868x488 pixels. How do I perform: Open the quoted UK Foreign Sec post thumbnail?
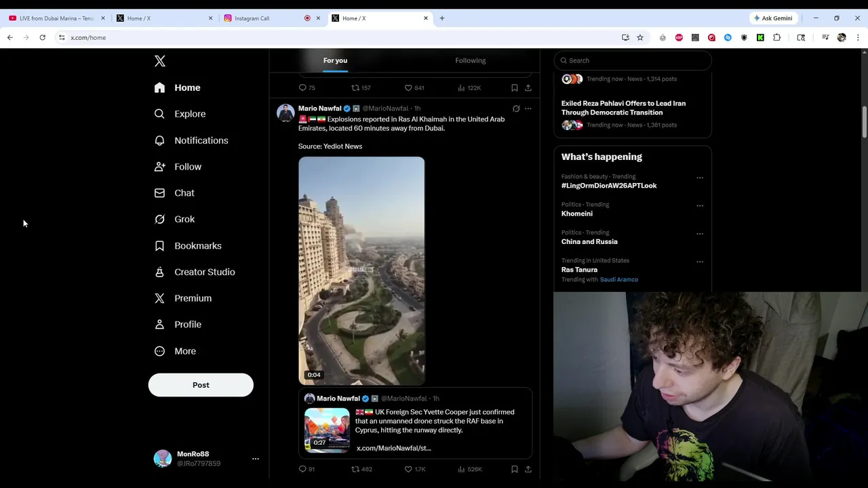click(x=327, y=430)
